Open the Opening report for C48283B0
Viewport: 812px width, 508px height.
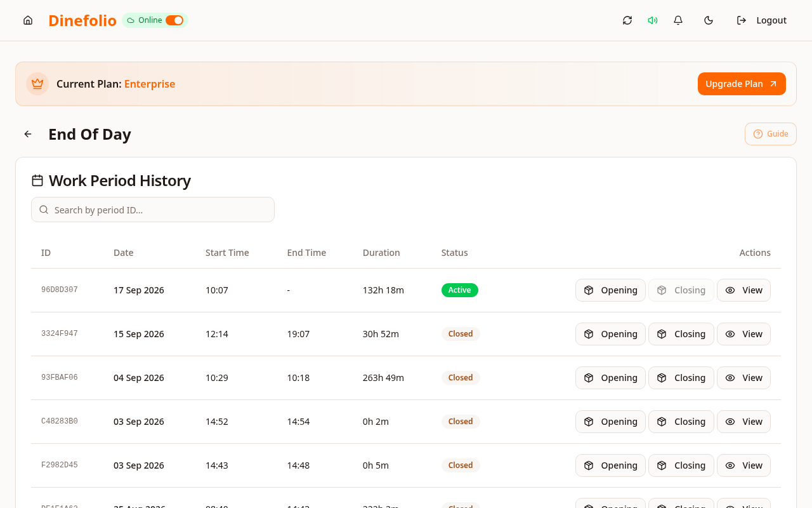610,422
